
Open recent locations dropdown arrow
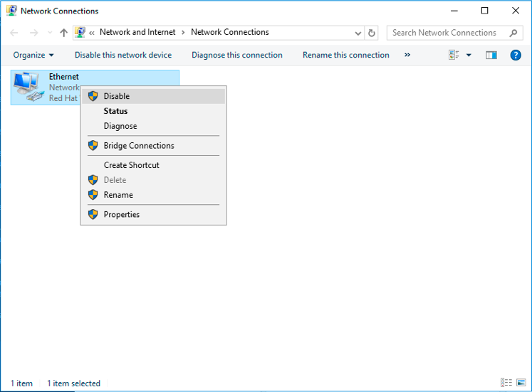point(49,33)
